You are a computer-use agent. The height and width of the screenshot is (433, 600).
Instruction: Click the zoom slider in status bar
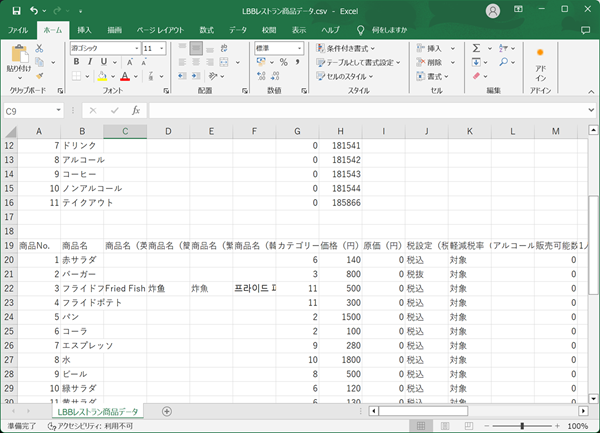click(x=522, y=426)
